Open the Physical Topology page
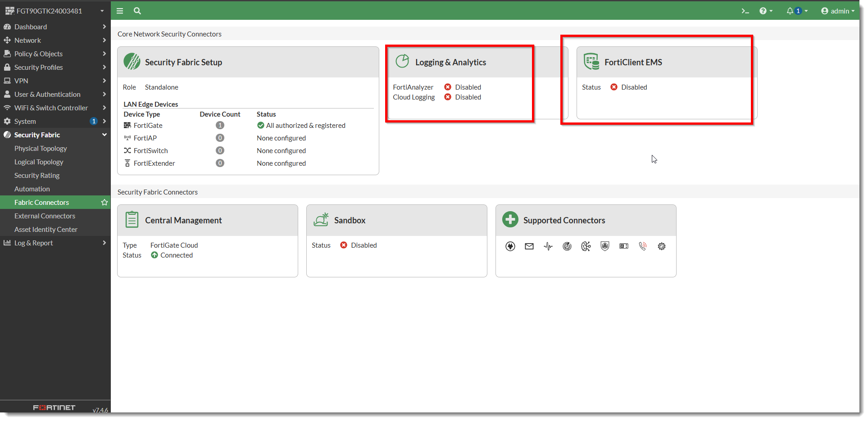868x421 pixels. tap(41, 148)
